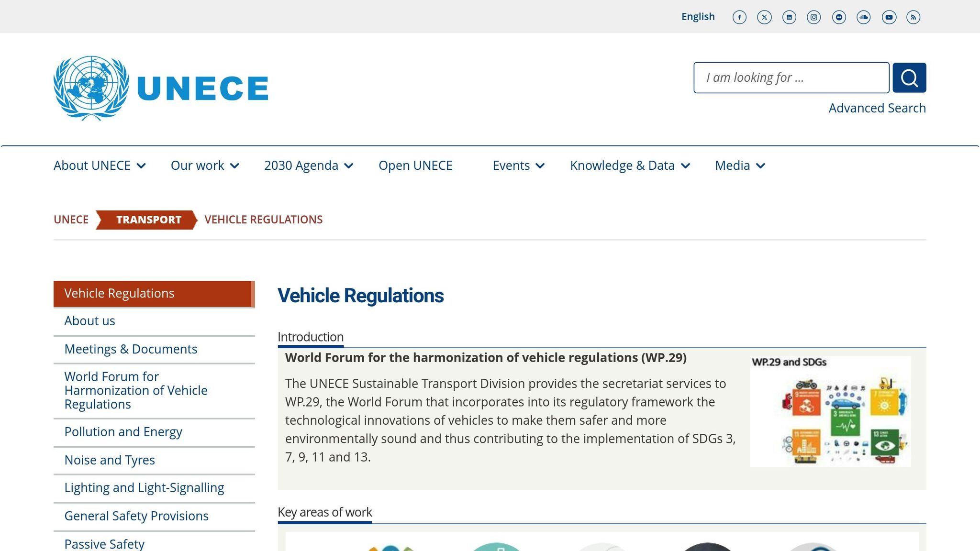980x551 pixels.
Task: Go to UNECE breadcrumb link
Action: coord(71,220)
